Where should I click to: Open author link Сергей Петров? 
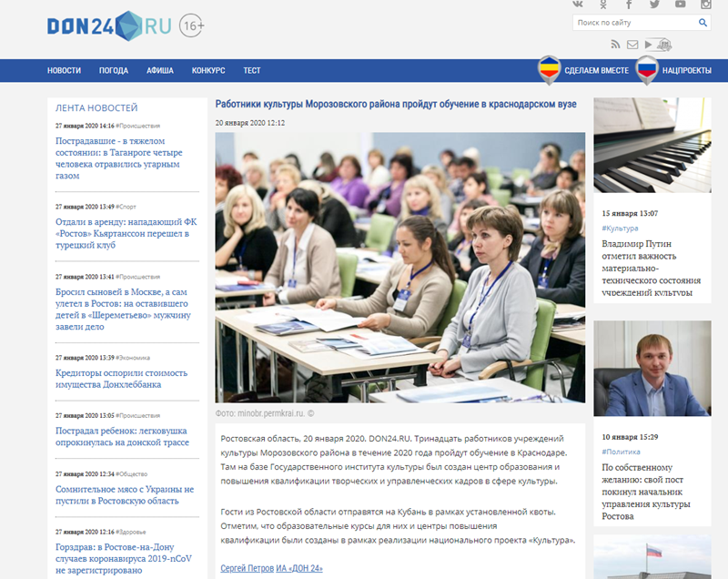click(x=247, y=568)
